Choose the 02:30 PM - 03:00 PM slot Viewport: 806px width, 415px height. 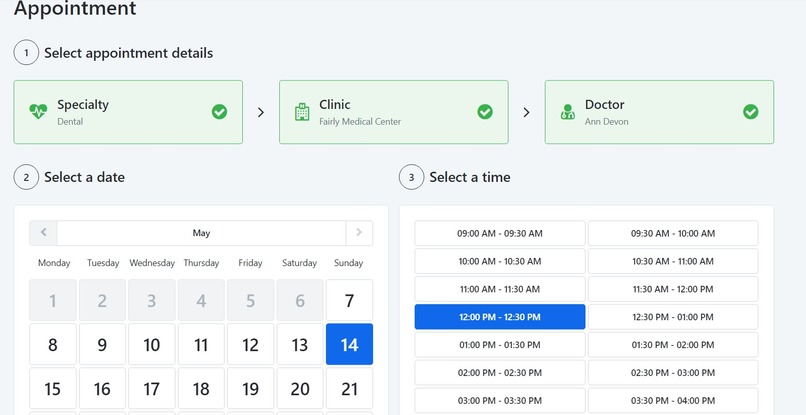pos(673,372)
